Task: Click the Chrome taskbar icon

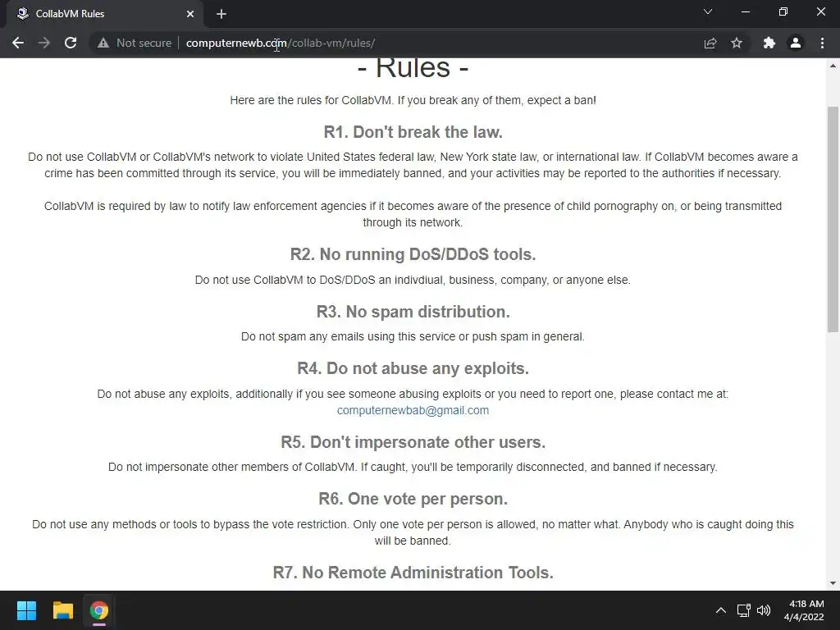Action: pyautogui.click(x=98, y=610)
